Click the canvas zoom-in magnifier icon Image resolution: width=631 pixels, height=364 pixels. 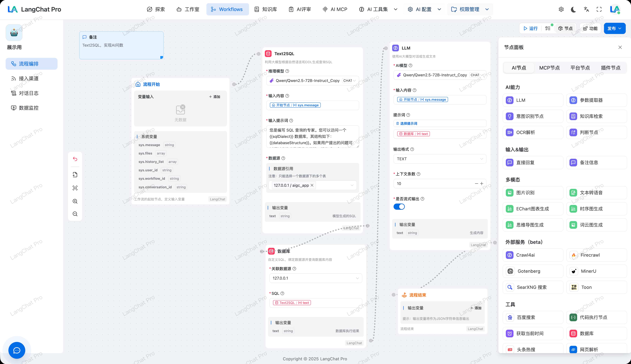(75, 201)
